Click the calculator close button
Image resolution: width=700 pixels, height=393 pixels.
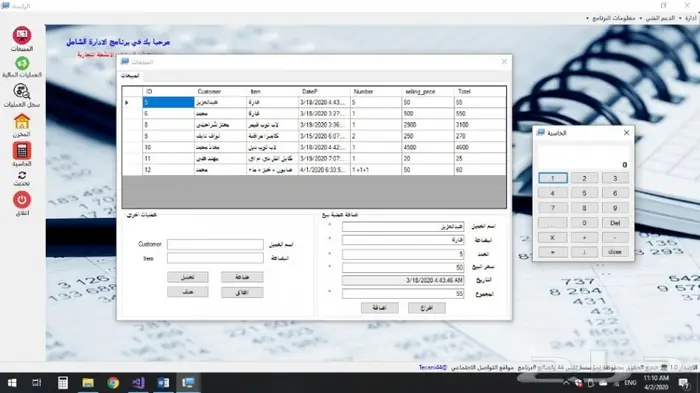click(x=615, y=252)
